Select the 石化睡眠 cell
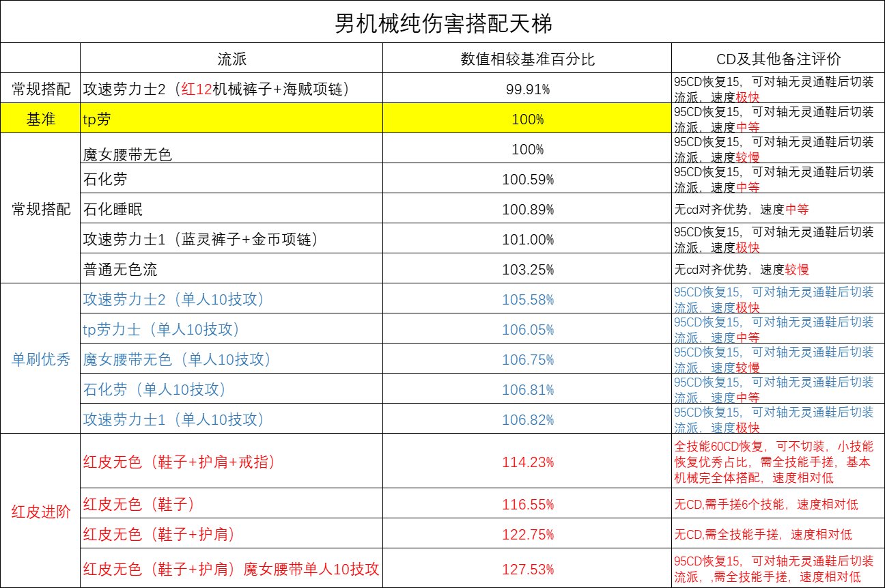Image resolution: width=885 pixels, height=588 pixels. [231, 208]
